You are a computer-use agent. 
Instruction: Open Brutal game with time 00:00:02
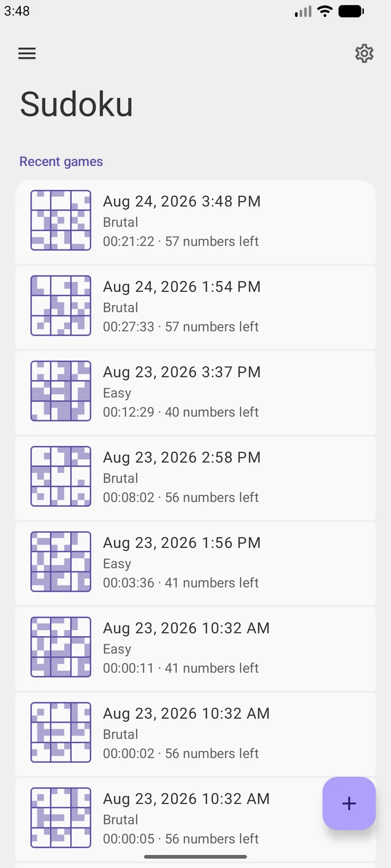tap(195, 734)
